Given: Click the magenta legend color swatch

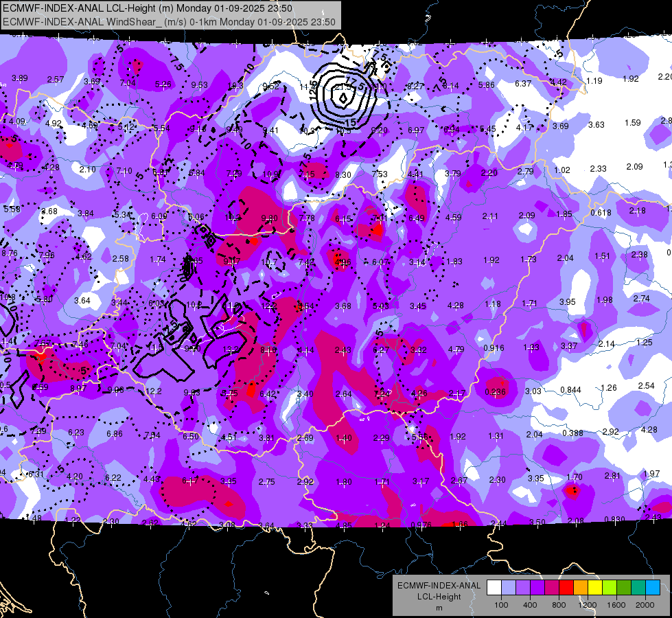Looking at the screenshot, I should point(552,587).
